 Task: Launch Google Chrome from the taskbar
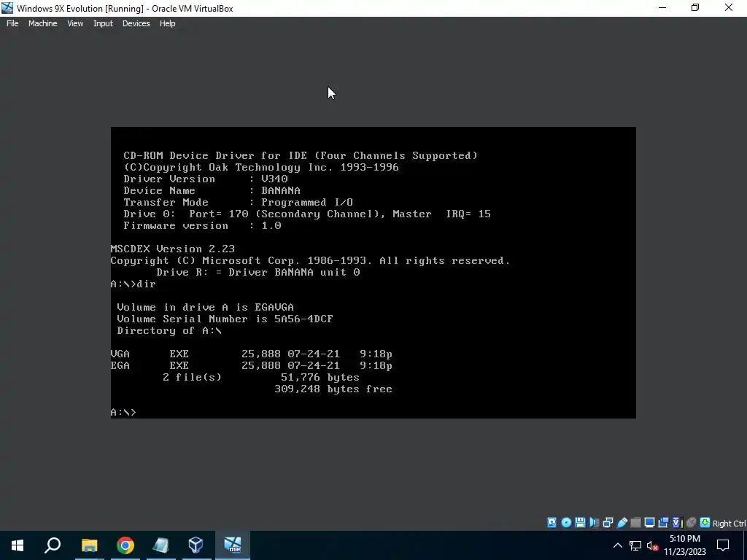click(125, 545)
